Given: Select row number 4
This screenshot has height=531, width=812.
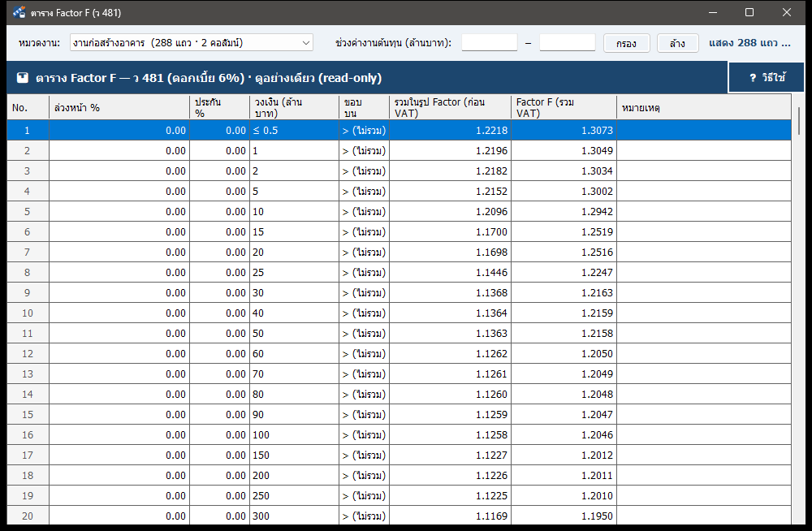Looking at the screenshot, I should (x=28, y=191).
